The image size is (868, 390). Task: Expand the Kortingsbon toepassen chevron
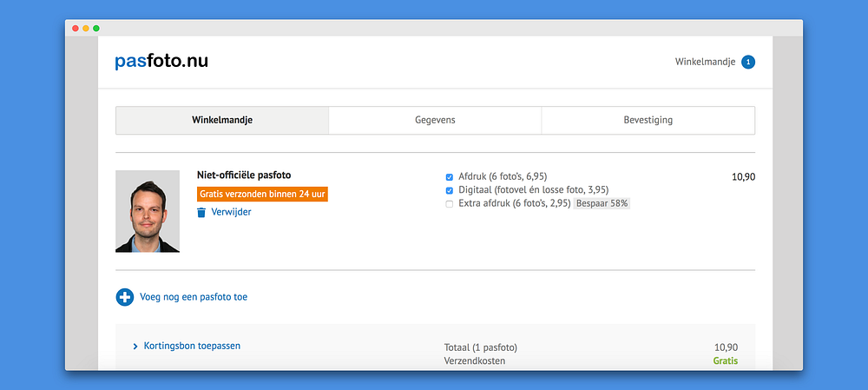135,347
